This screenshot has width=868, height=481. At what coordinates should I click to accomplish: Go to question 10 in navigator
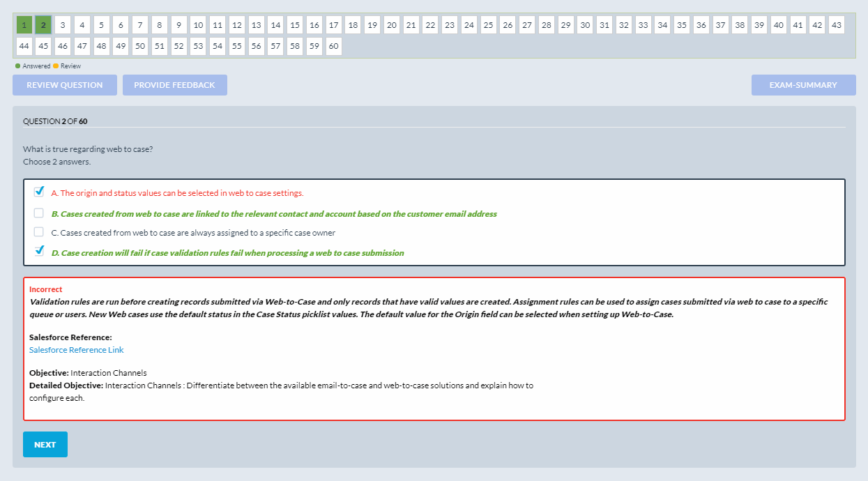pos(198,26)
